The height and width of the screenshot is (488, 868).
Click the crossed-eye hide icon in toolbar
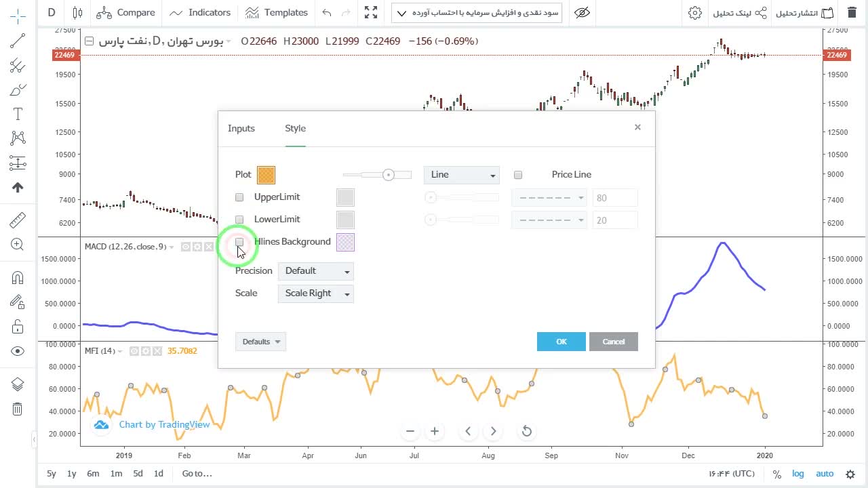coord(581,13)
